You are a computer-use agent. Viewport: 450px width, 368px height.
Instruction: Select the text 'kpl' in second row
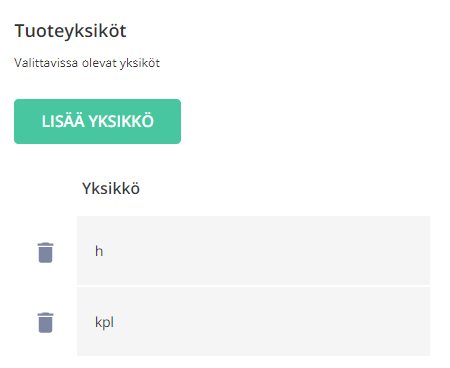tap(104, 322)
